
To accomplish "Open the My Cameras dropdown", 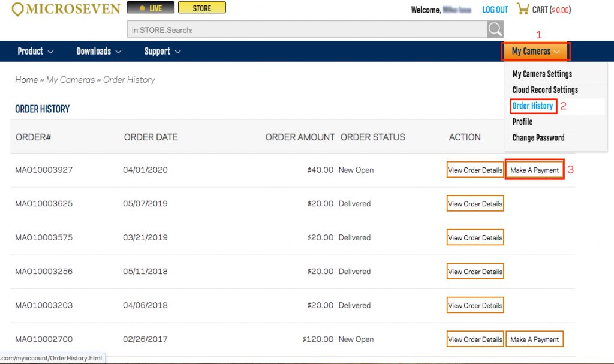I will 535,52.
